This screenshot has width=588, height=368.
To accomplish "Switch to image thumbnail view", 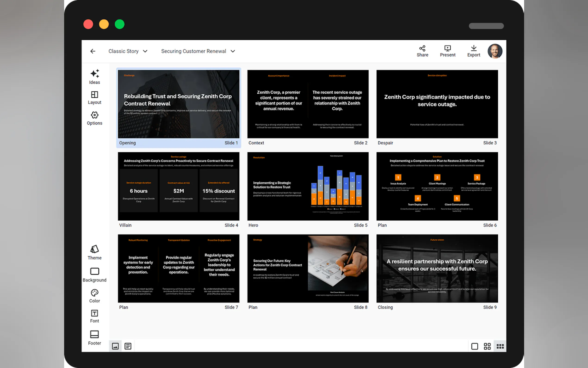I will tap(115, 346).
